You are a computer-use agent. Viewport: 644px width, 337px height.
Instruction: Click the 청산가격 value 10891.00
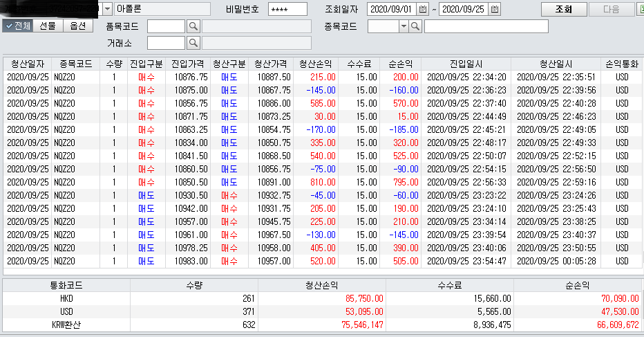(x=274, y=182)
